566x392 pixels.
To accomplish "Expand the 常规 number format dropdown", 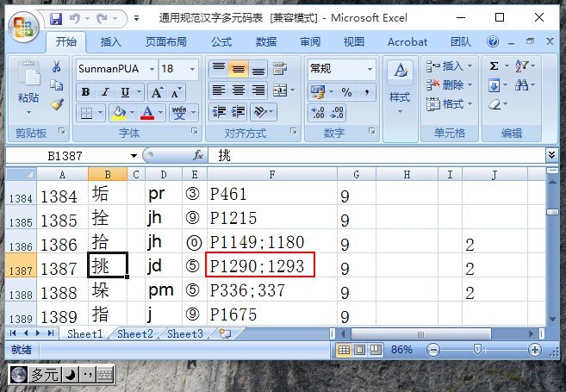I will (x=370, y=69).
